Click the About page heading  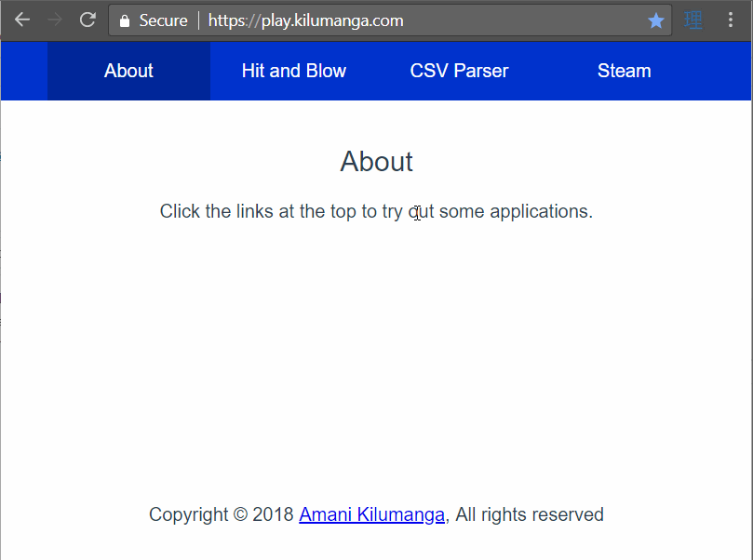click(x=376, y=161)
